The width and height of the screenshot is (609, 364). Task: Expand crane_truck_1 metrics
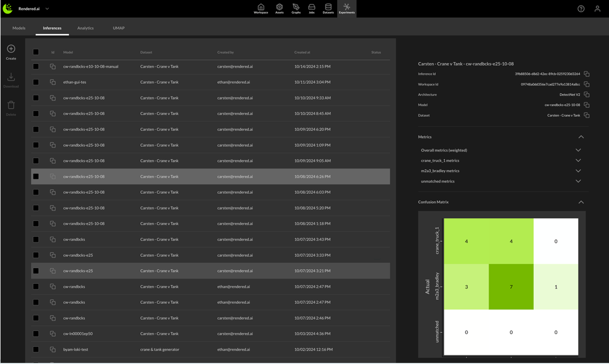(578, 160)
